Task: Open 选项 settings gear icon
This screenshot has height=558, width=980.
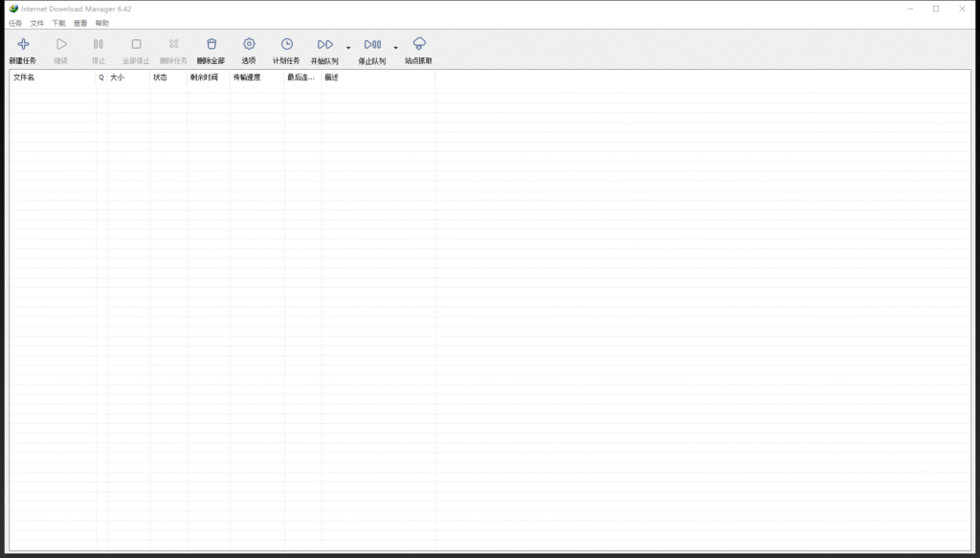Action: point(249,44)
